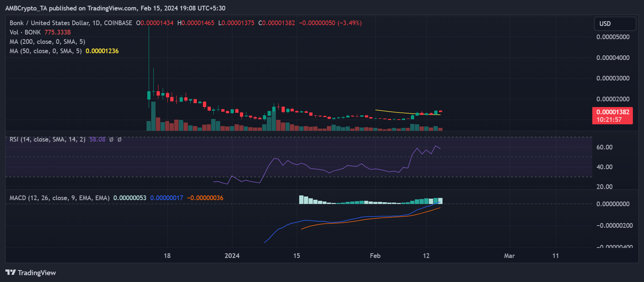Image resolution: width=644 pixels, height=282 pixels.
Task: Click the red current price label 0.00001382
Action: (612, 116)
